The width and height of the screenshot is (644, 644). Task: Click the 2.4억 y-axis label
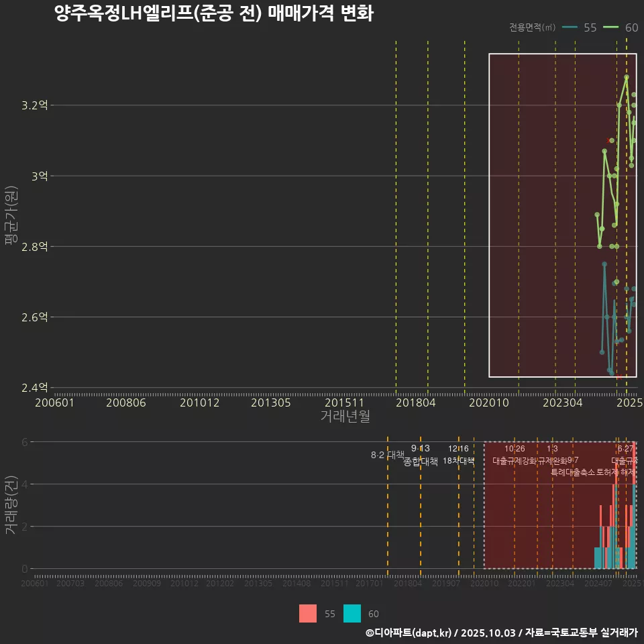click(35, 388)
